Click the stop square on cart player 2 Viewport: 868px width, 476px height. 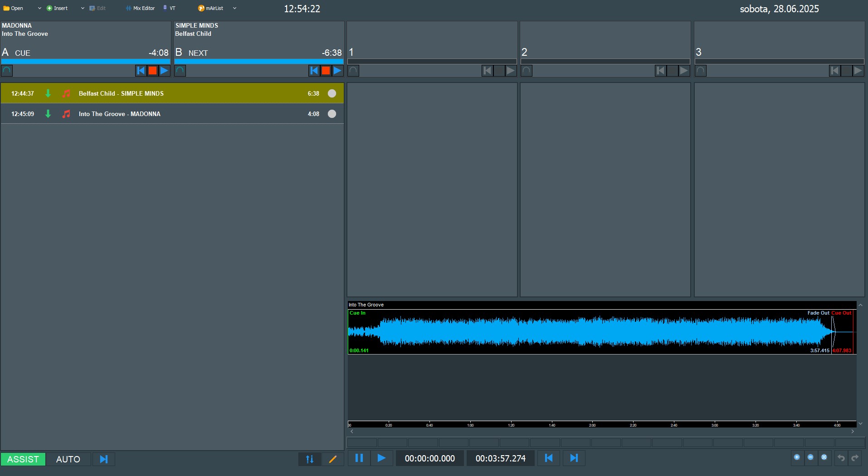pyautogui.click(x=673, y=71)
